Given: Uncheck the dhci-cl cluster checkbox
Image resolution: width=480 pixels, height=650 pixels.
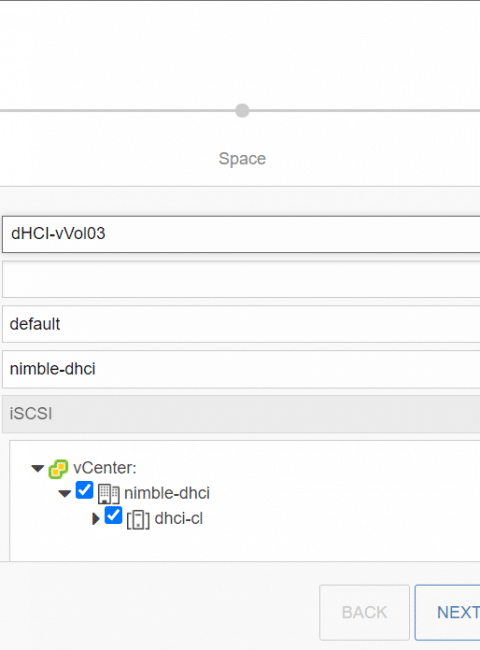Looking at the screenshot, I should tap(113, 515).
